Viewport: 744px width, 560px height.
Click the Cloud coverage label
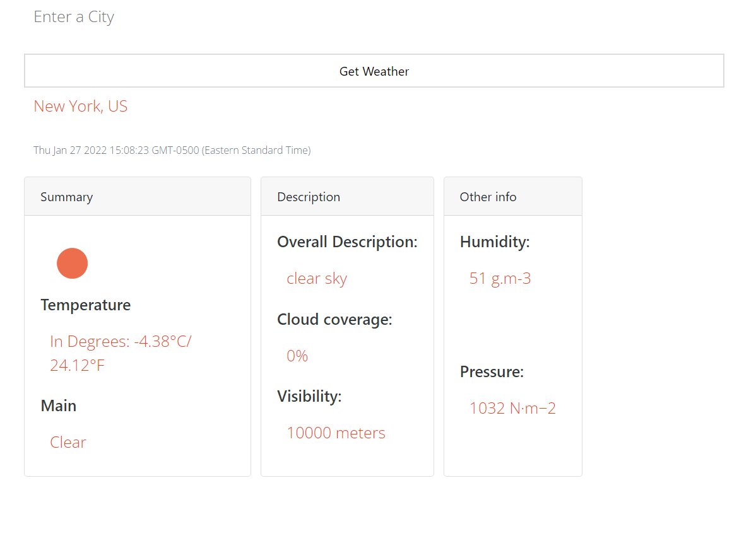click(334, 319)
